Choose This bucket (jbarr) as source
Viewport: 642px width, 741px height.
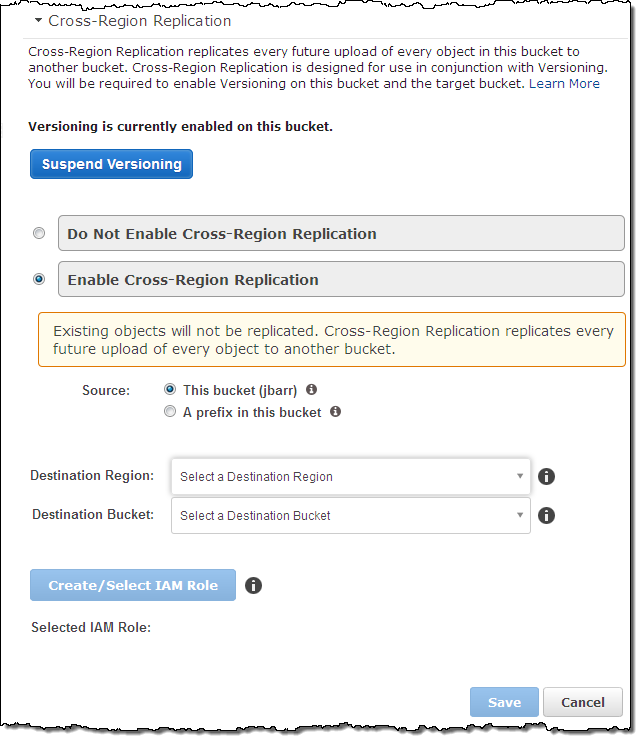pos(170,390)
